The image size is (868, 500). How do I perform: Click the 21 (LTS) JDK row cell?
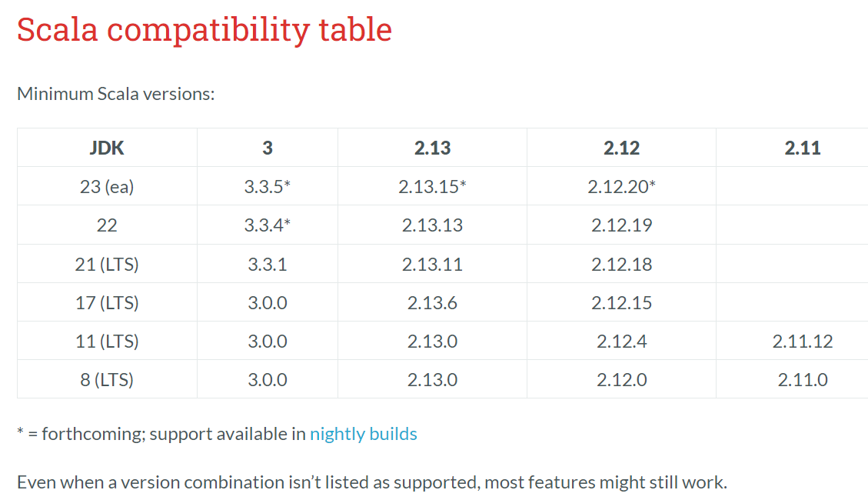click(x=107, y=264)
